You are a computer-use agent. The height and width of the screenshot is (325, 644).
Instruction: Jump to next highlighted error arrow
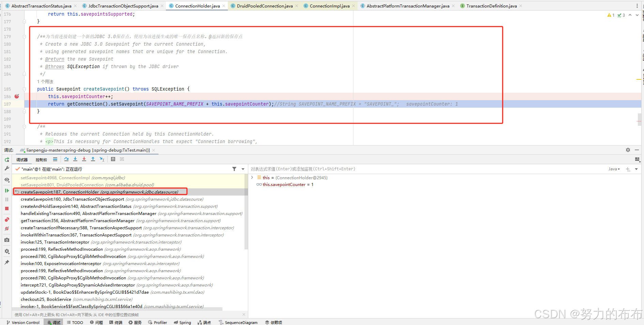(637, 15)
